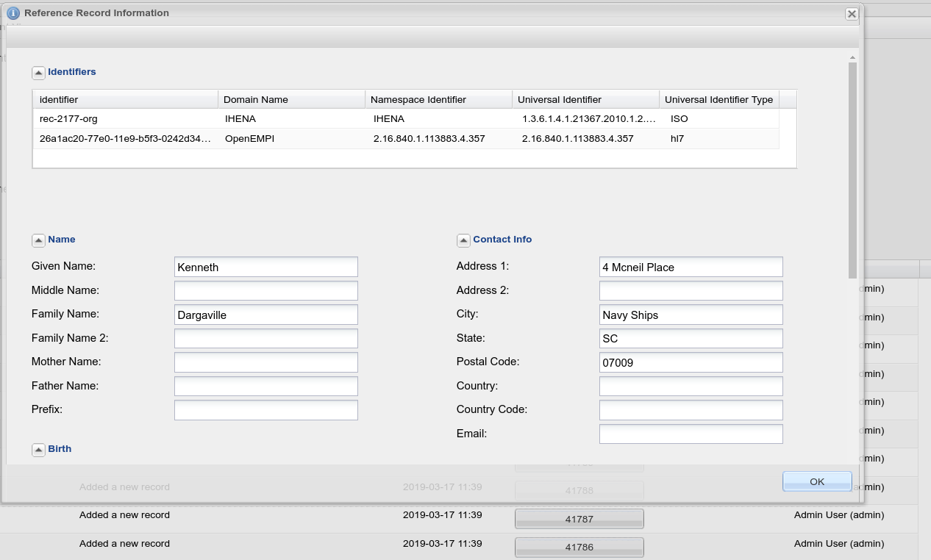
Task: Sort by Universal Identifier column header
Action: click(586, 99)
